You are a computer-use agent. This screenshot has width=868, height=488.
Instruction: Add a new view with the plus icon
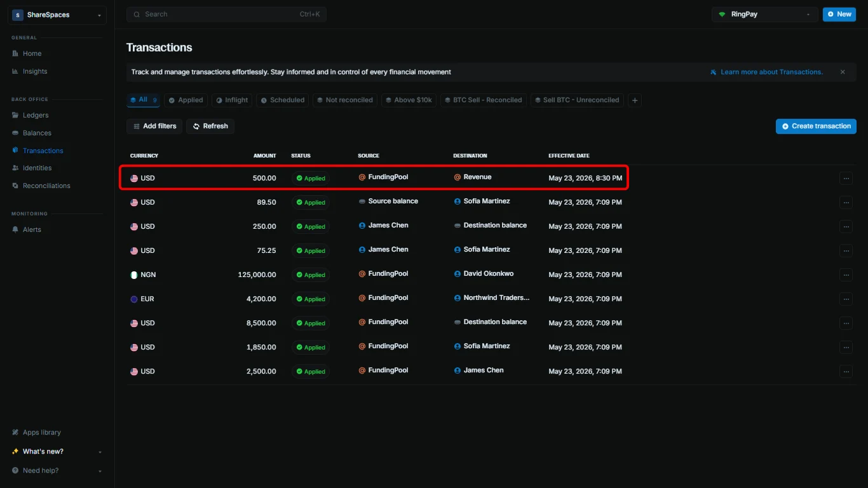[635, 100]
